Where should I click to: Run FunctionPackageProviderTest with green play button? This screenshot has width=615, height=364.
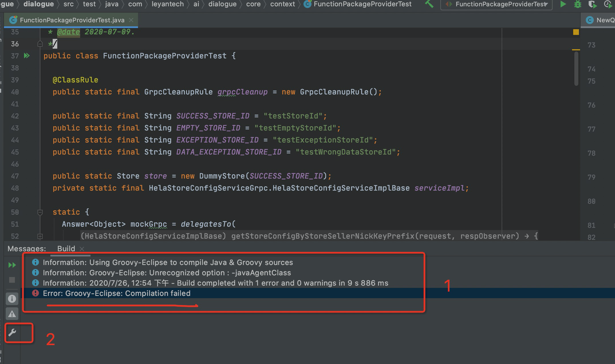[563, 4]
